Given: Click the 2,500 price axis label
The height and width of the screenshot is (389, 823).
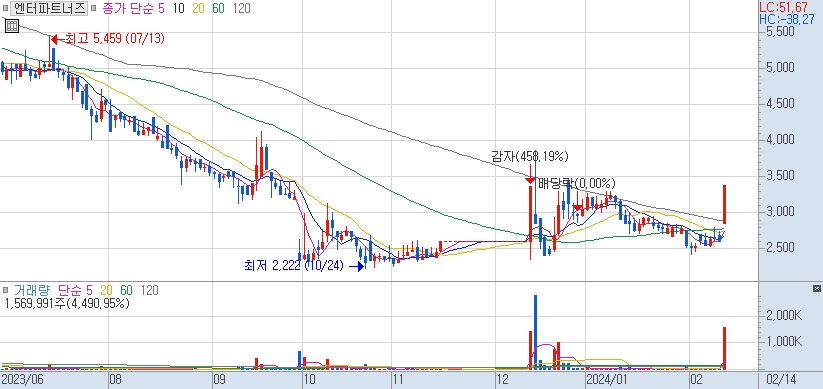Looking at the screenshot, I should click(779, 248).
